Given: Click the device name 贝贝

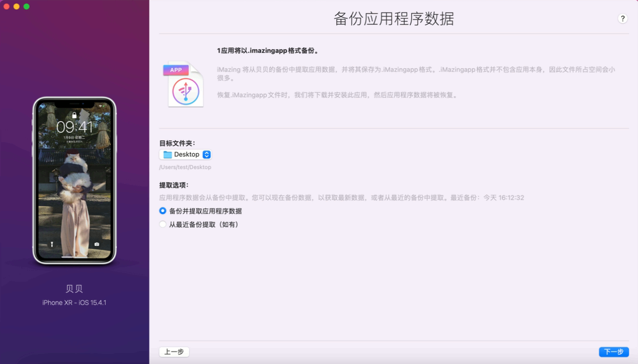Looking at the screenshot, I should [74, 288].
